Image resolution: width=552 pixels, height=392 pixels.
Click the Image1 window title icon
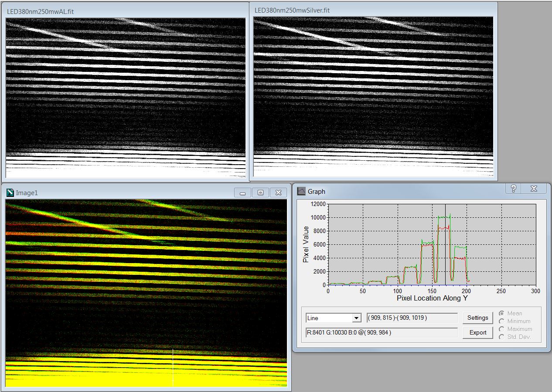coord(10,193)
